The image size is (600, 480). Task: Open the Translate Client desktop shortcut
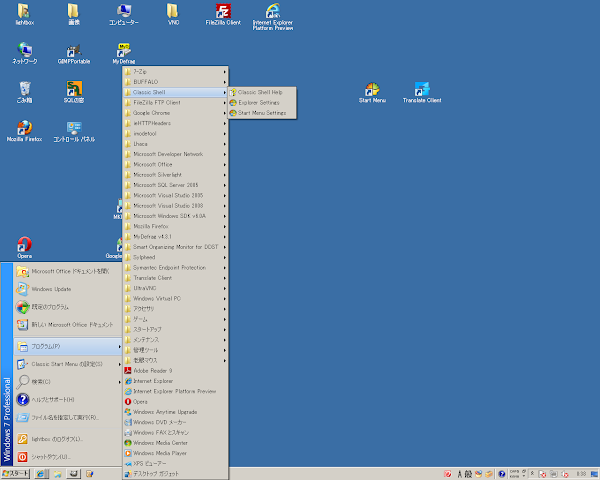[x=422, y=93]
